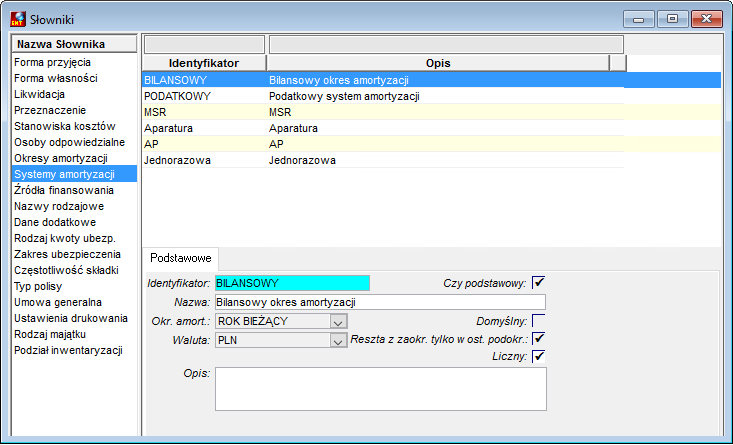Screen dimensions: 733x445
Task: Open the Okr. amort. dropdown
Action: tap(338, 322)
